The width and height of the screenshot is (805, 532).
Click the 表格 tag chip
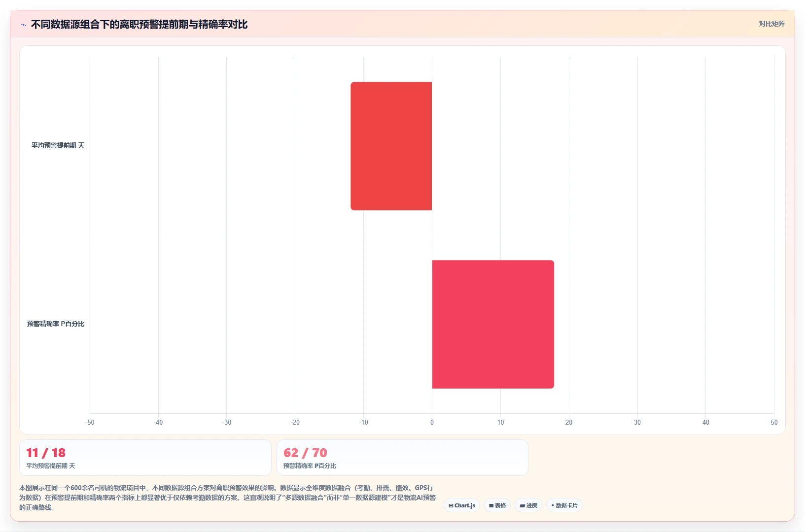(497, 505)
